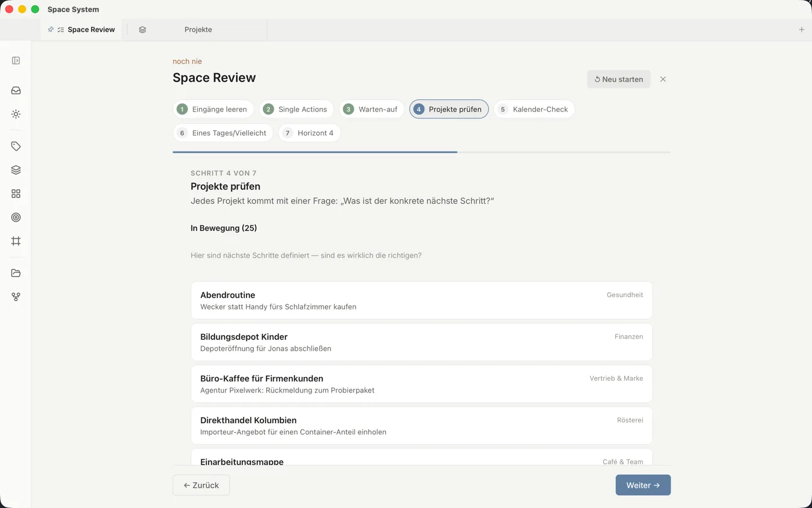
Task: Open the Direkthandel Kolumbien project card
Action: (x=422, y=426)
